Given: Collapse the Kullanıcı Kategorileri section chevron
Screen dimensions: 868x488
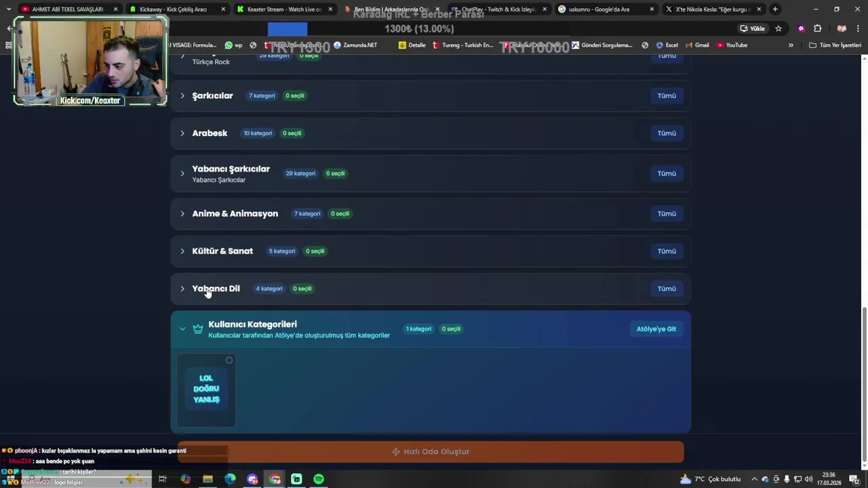Looking at the screenshot, I should tap(182, 329).
